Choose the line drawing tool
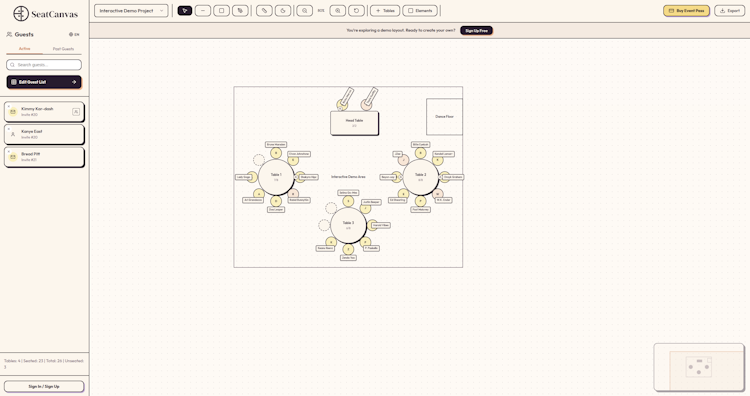The width and height of the screenshot is (750, 396). (203, 11)
